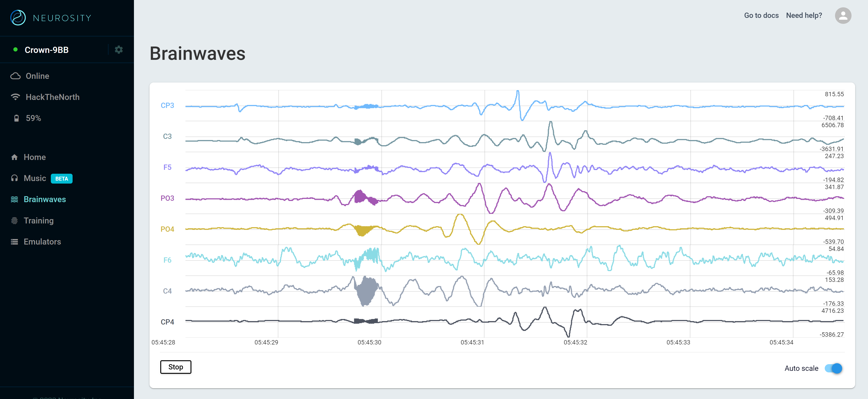Click the PO4 channel label

point(167,229)
